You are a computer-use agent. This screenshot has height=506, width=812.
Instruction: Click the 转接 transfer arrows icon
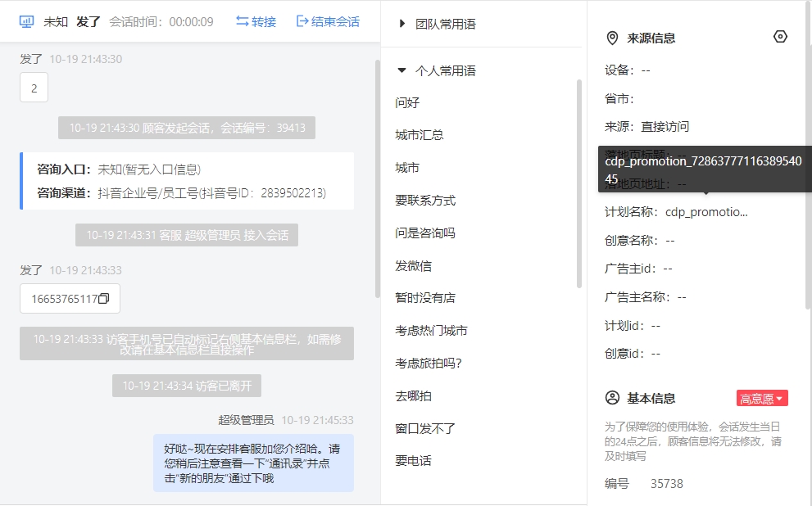pyautogui.click(x=242, y=21)
